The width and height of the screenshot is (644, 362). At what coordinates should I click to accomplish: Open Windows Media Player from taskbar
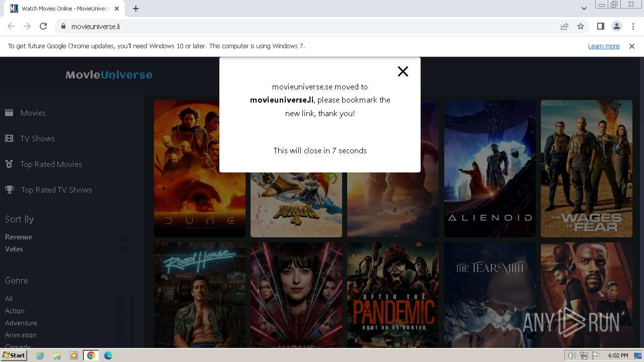tap(74, 355)
